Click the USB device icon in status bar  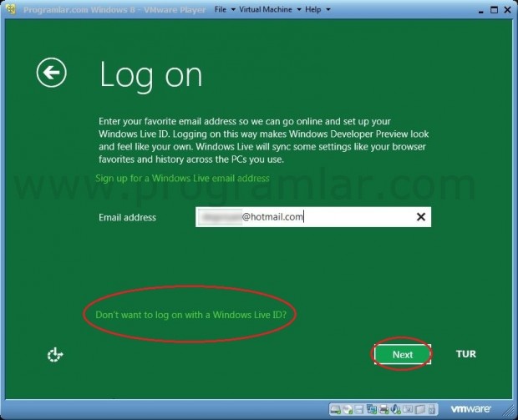pyautogui.click(x=432, y=409)
